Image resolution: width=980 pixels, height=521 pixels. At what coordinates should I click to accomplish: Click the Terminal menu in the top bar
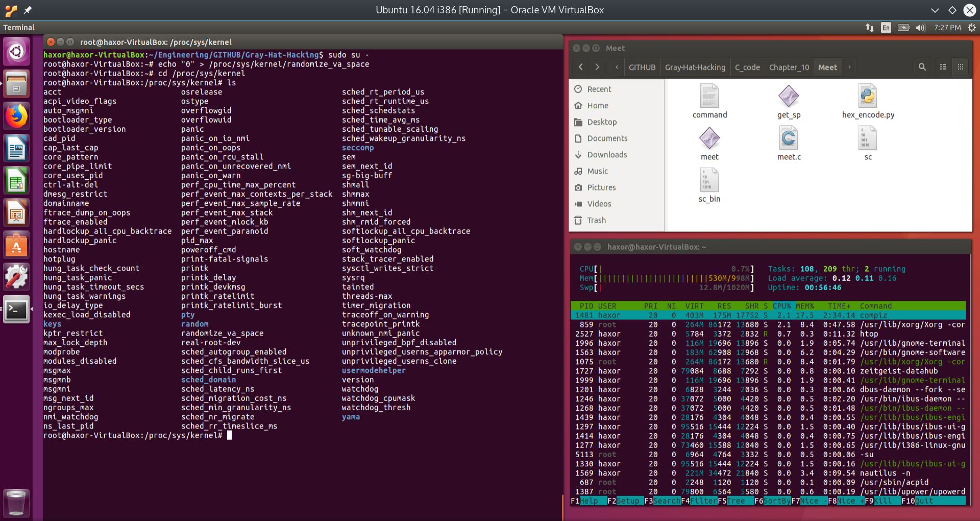[x=19, y=28]
